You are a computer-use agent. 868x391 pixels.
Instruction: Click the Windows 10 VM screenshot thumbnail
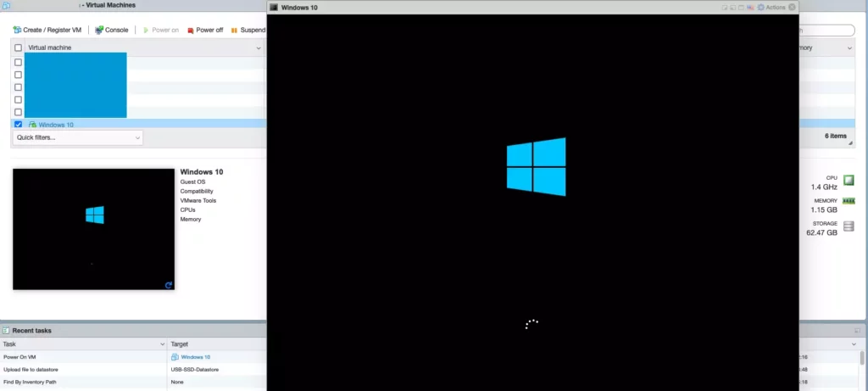click(x=93, y=229)
